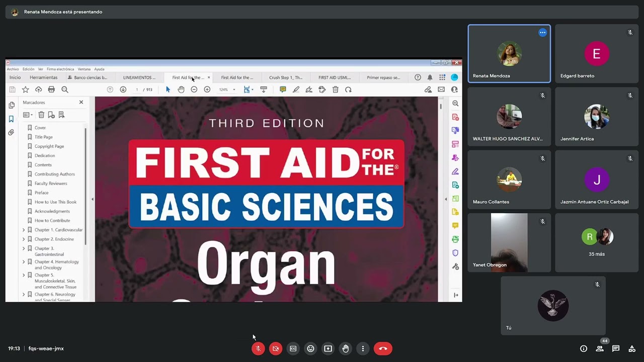This screenshot has height=362, width=644.
Task: Collapse the left navigation pane arrow
Action: (x=92, y=200)
